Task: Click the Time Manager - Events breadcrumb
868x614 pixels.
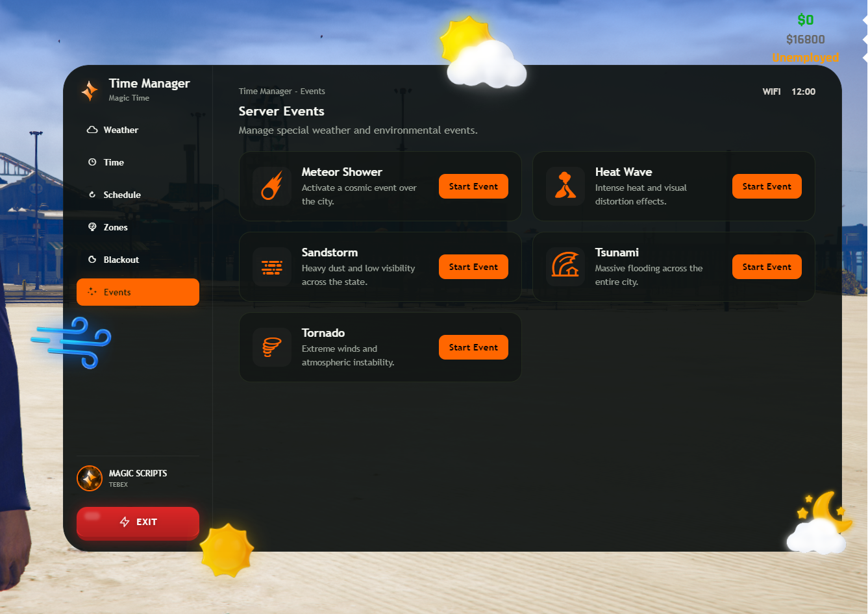Action: (x=282, y=92)
